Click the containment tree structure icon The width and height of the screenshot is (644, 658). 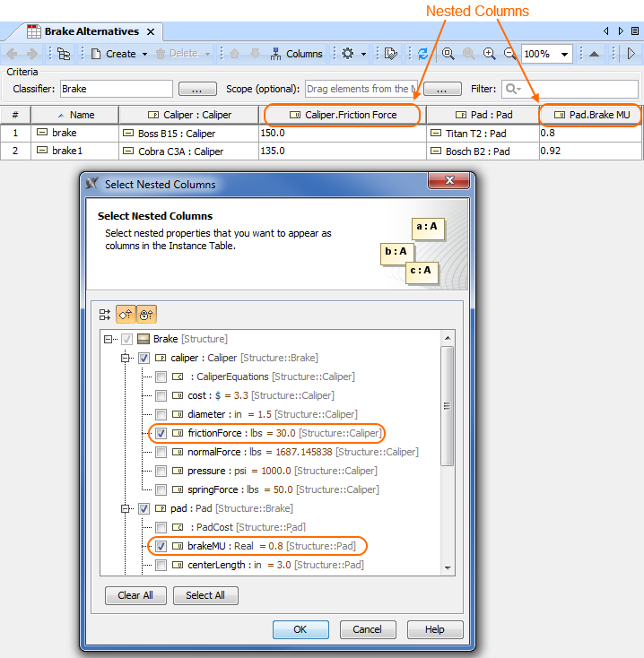(x=64, y=54)
